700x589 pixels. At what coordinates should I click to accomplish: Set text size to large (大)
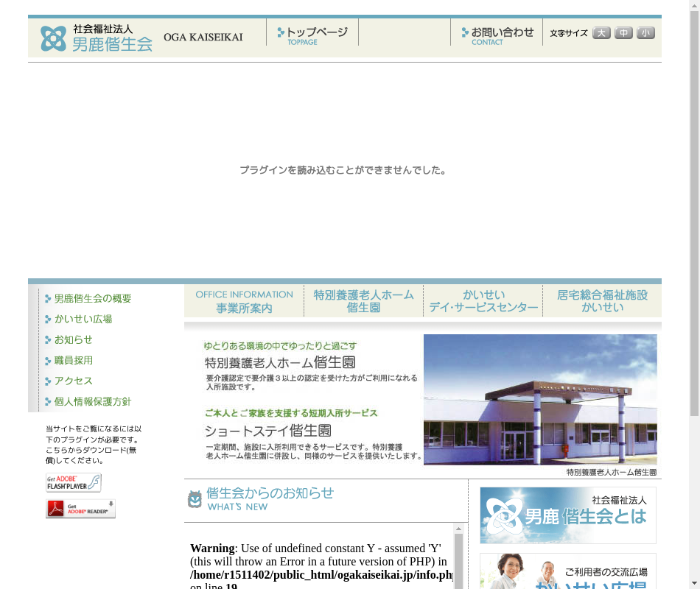click(x=601, y=33)
